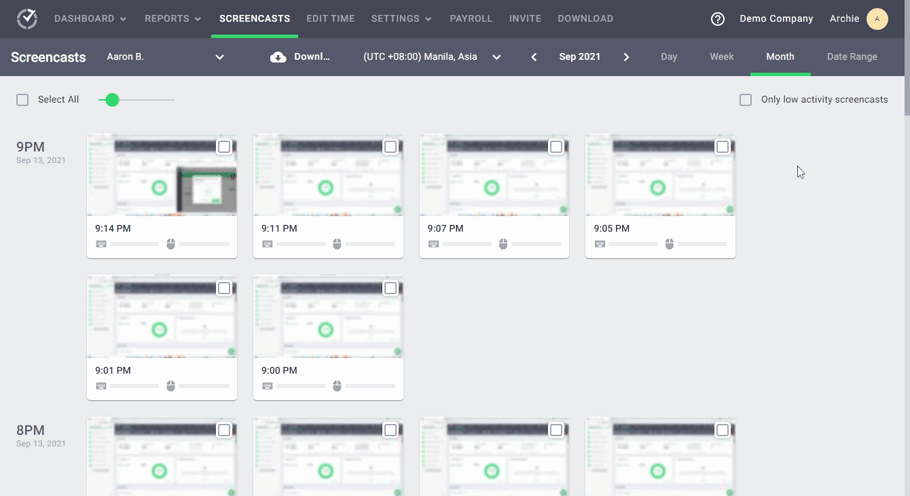This screenshot has height=496, width=910.
Task: Click mouse icon on 9:00 PM card
Action: pos(337,386)
